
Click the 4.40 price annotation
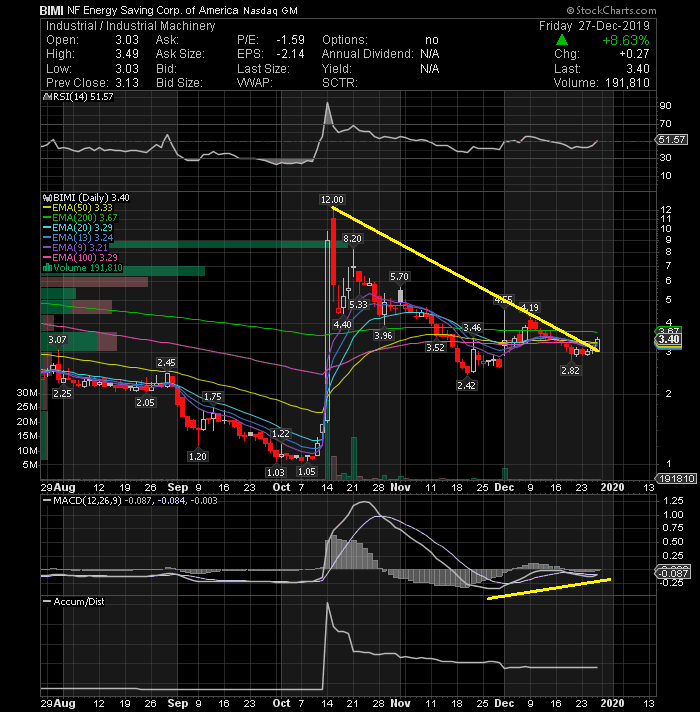coord(342,325)
